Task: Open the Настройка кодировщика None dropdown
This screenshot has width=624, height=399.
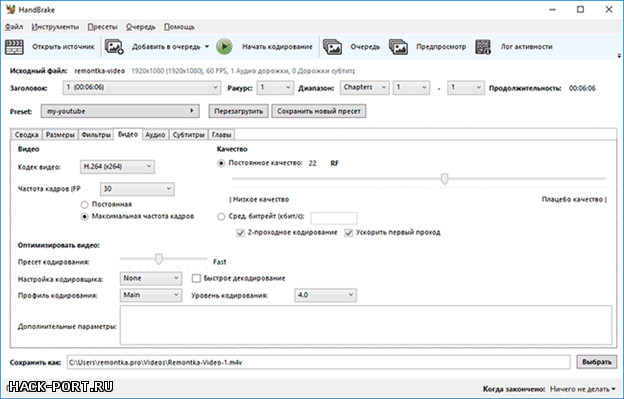Action: point(151,278)
